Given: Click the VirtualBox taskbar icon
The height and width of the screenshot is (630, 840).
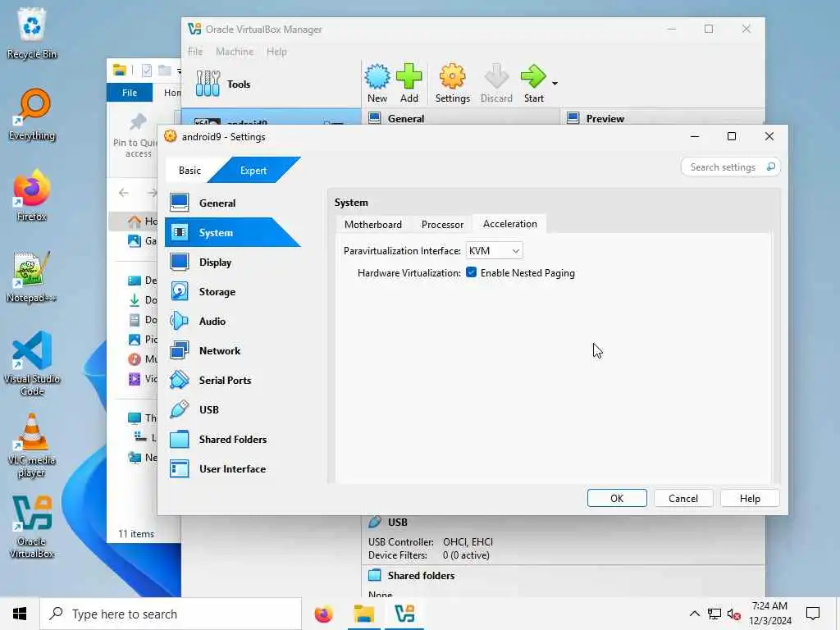Looking at the screenshot, I should tap(404, 614).
